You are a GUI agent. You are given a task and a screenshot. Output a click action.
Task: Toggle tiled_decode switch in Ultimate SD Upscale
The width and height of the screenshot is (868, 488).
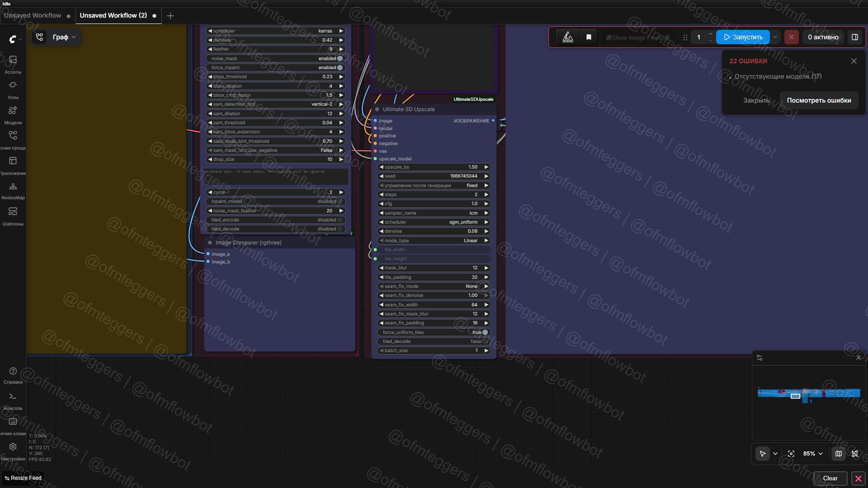coord(485,341)
